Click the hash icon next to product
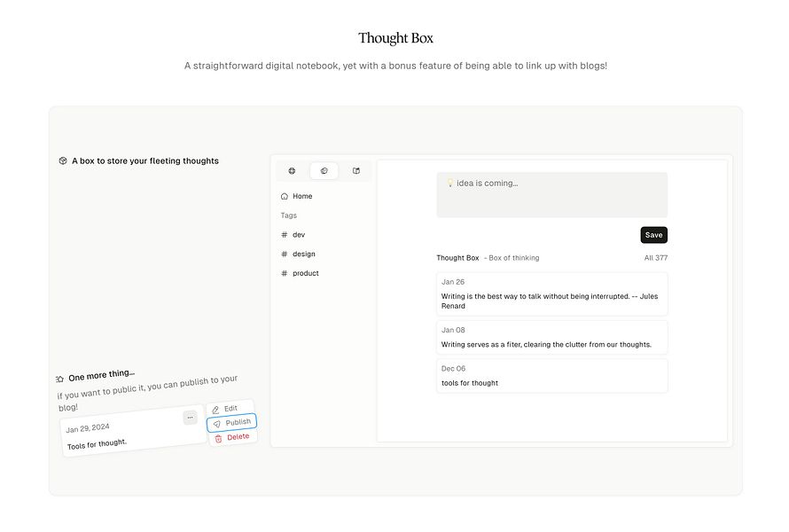The height and width of the screenshot is (532, 789). point(285,273)
